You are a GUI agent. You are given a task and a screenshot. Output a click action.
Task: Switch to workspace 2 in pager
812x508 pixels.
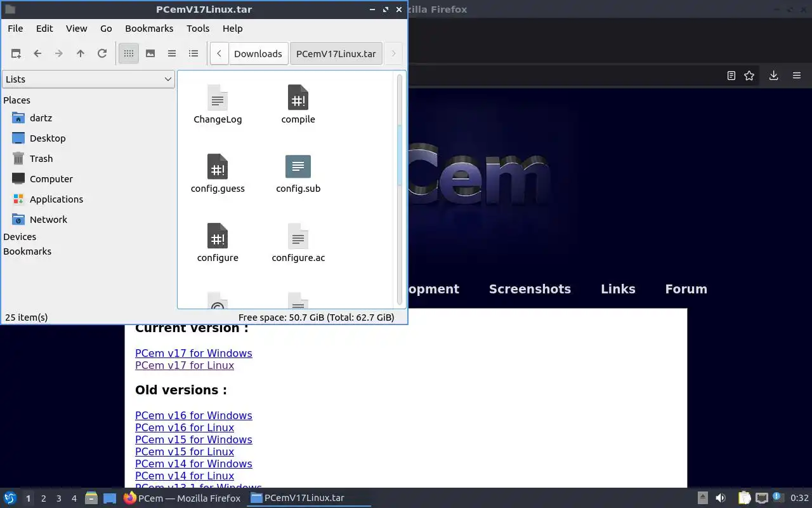pyautogui.click(x=44, y=498)
